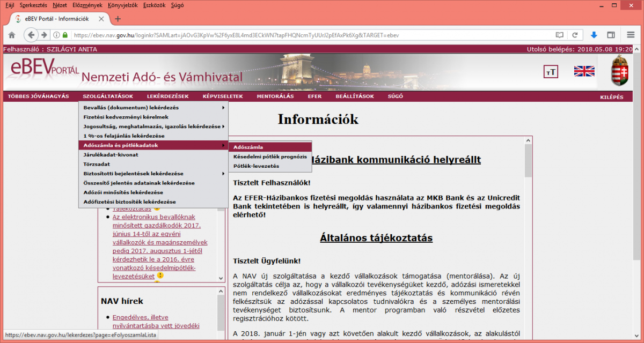
Task: Choose Adózói minősítés lekérdezése
Action: coord(153,192)
